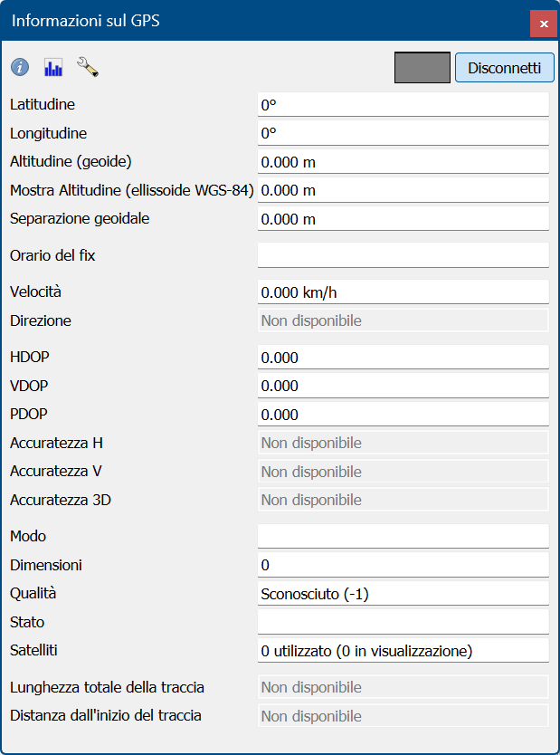Click the empty Stato field

click(403, 622)
